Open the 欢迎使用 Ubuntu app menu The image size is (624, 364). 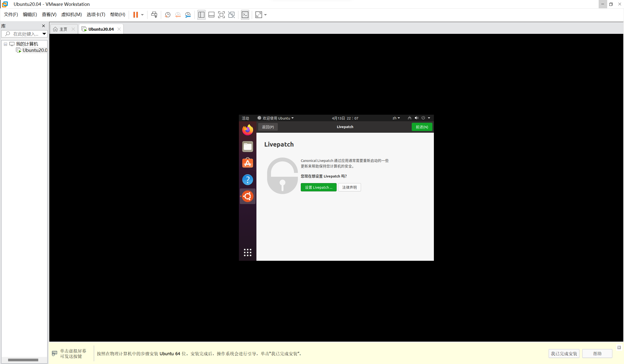(275, 118)
